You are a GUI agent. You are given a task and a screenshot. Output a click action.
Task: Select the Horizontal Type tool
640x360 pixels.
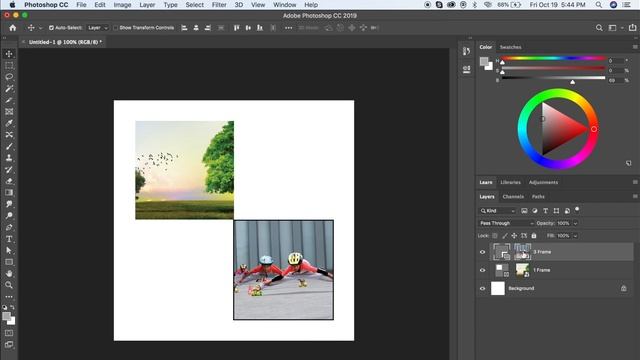(9, 239)
